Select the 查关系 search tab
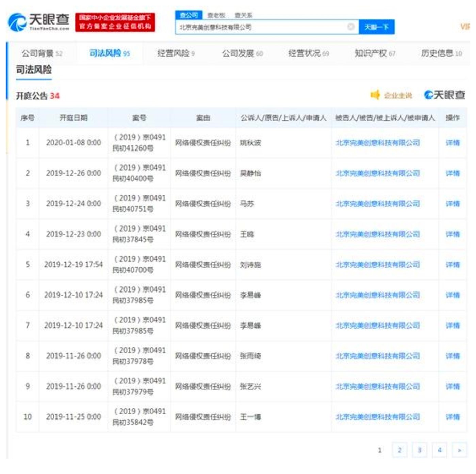Screen dimensions: 476x474 [x=244, y=15]
